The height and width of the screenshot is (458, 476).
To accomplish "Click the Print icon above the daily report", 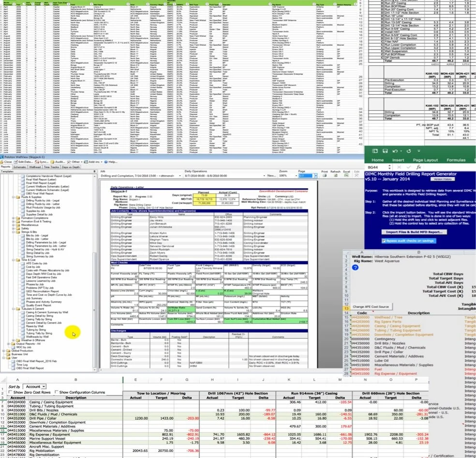I will click(x=325, y=175).
